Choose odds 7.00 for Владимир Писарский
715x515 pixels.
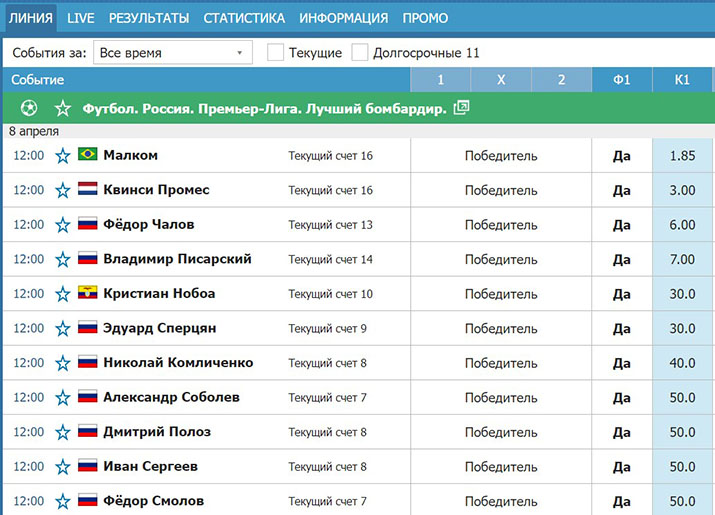[682, 260]
